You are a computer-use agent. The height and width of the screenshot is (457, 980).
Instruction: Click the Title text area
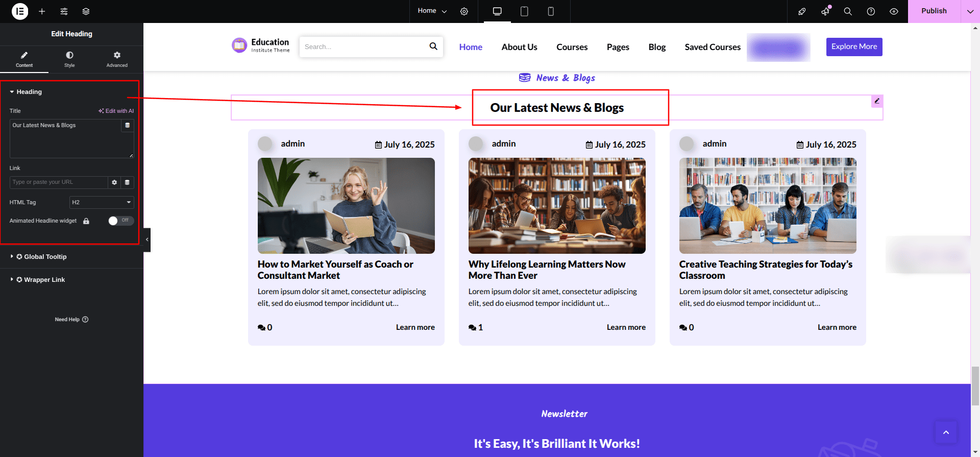(x=72, y=139)
